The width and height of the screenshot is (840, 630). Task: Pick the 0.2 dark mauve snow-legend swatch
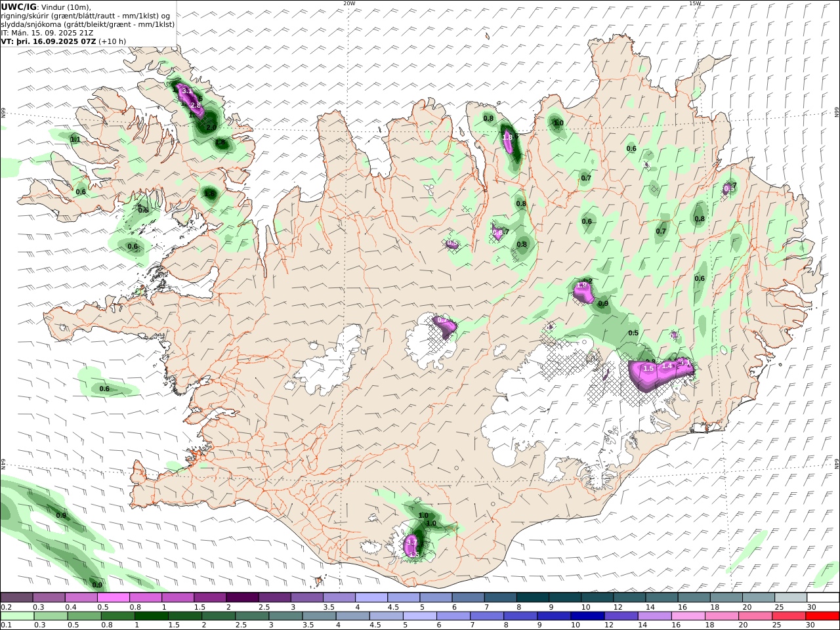[16, 597]
